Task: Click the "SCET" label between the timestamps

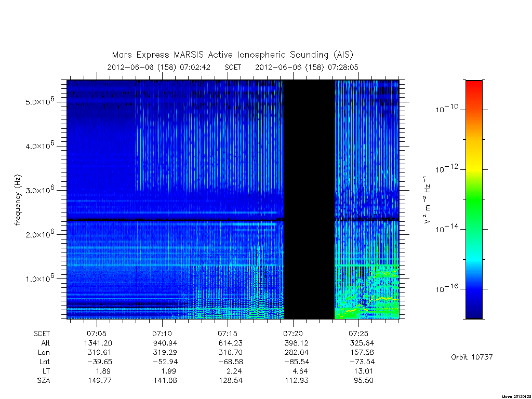Action: coord(233,67)
